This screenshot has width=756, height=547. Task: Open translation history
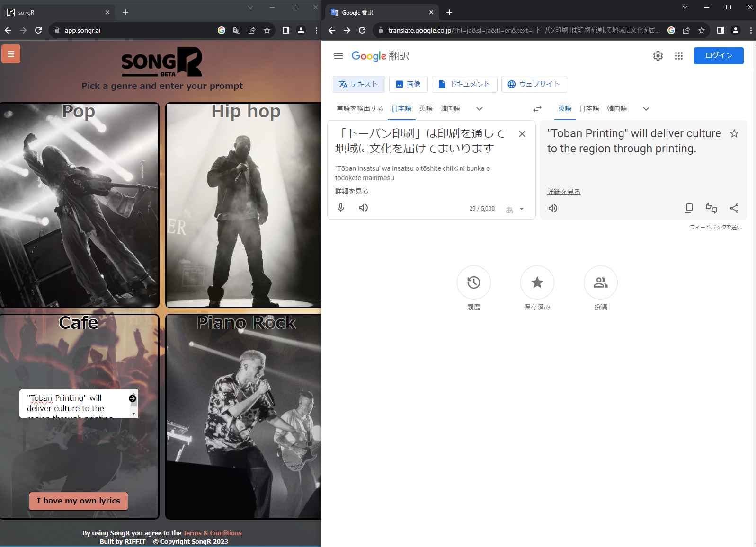coord(473,282)
